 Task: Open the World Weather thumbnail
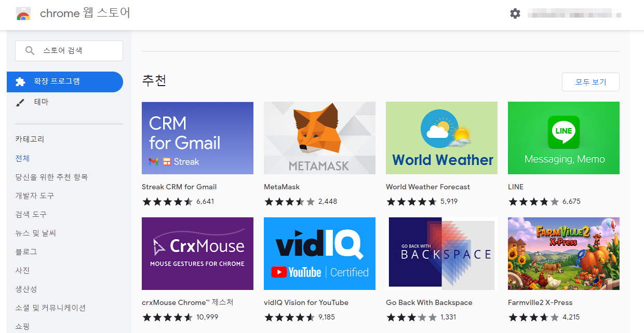441,138
